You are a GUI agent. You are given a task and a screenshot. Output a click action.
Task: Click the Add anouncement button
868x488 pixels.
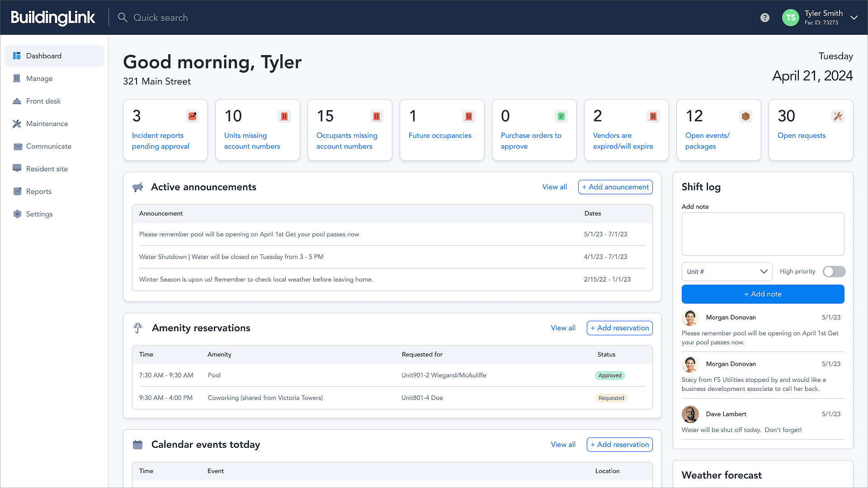point(615,187)
